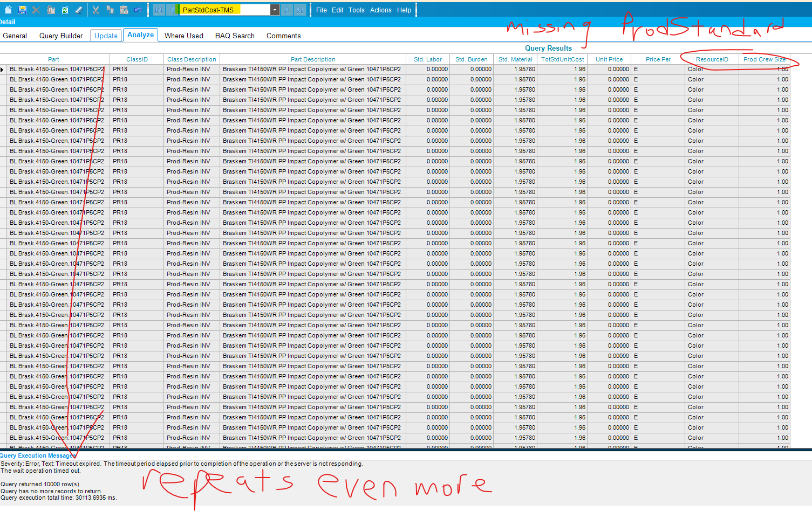
Task: Open the BAQ Search tab
Action: [235, 36]
